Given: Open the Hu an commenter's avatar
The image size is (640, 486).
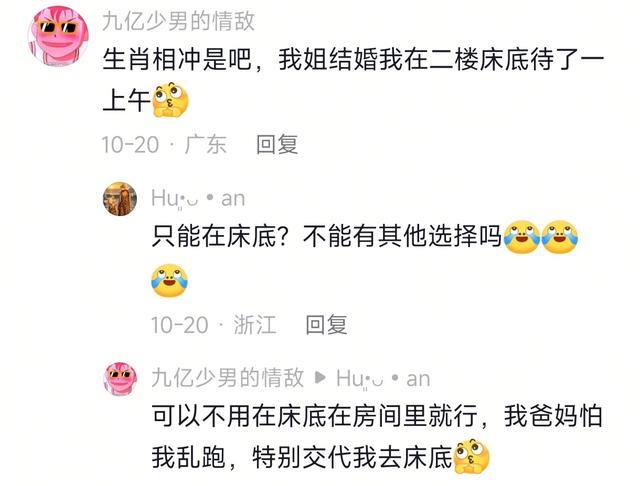Looking at the screenshot, I should pyautogui.click(x=120, y=199).
